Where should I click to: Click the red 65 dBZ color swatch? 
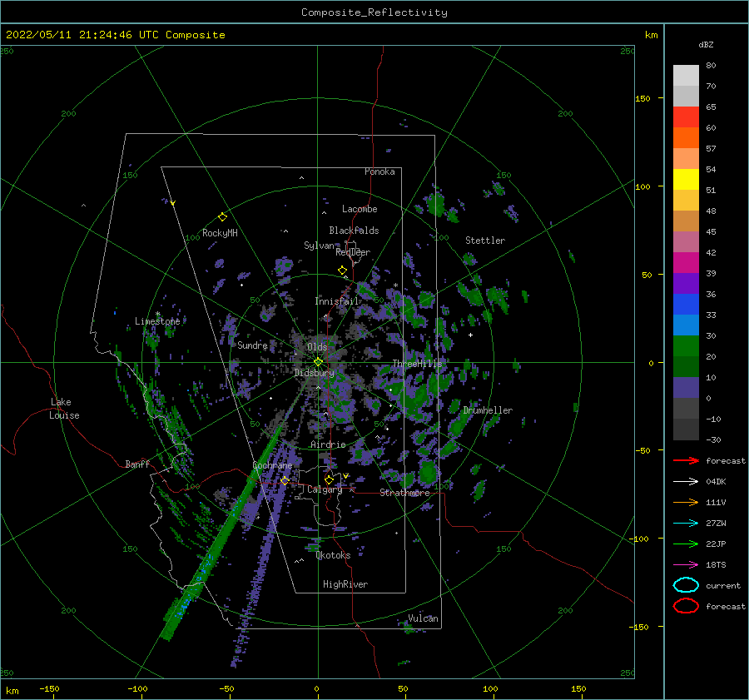[x=686, y=117]
